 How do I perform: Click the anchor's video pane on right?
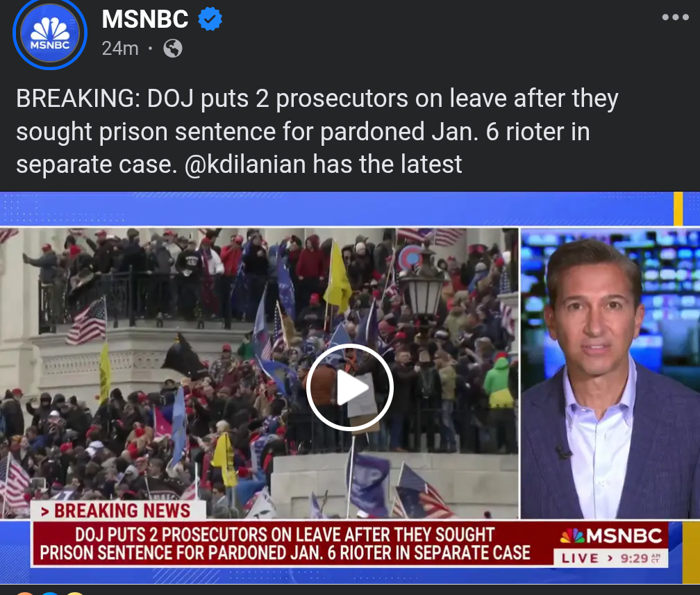(610, 374)
